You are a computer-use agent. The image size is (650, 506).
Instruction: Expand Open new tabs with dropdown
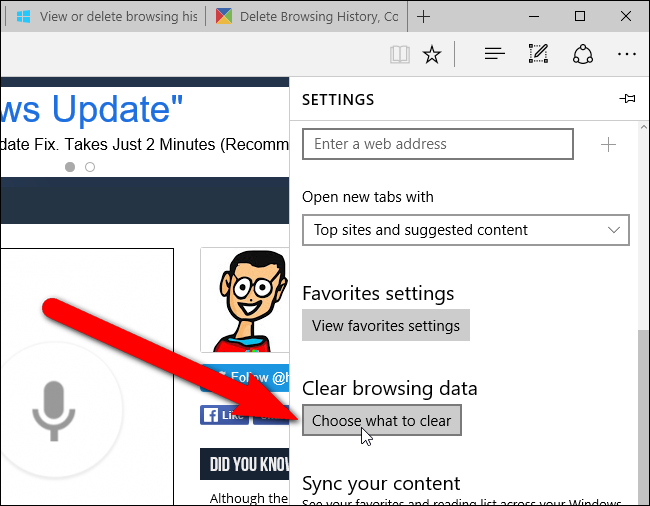466,230
